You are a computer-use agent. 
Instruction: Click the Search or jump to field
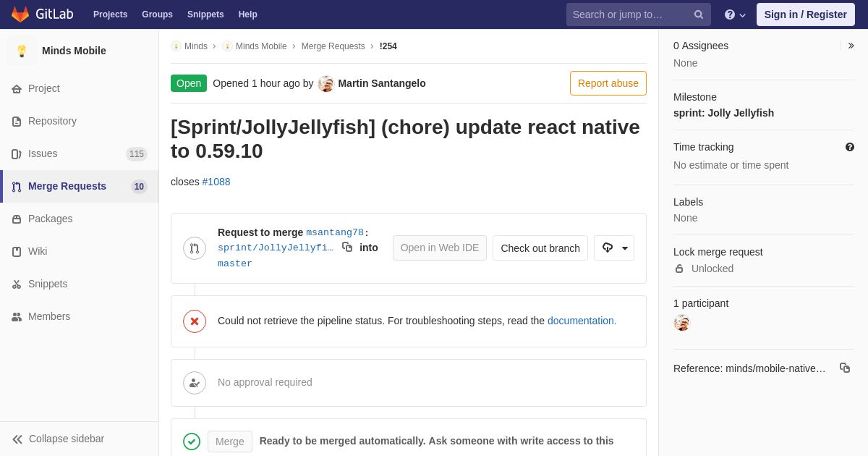point(639,14)
